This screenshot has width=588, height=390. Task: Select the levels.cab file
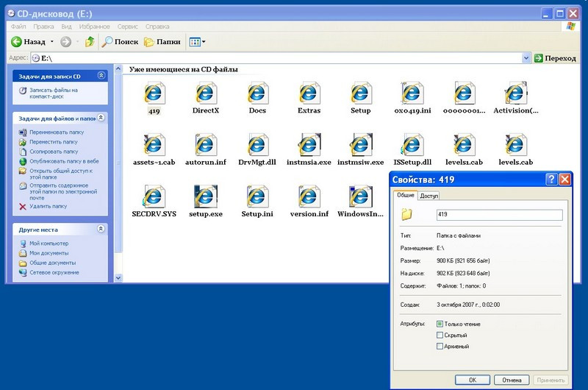tap(516, 145)
